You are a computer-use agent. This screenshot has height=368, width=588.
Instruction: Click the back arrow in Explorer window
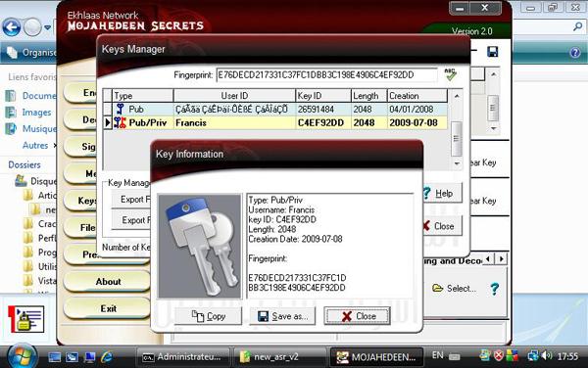tap(11, 27)
